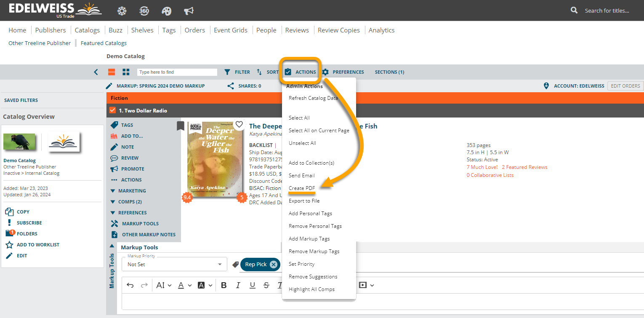Open the 7 Much Love! link
The image size is (644, 318).
[x=482, y=167]
